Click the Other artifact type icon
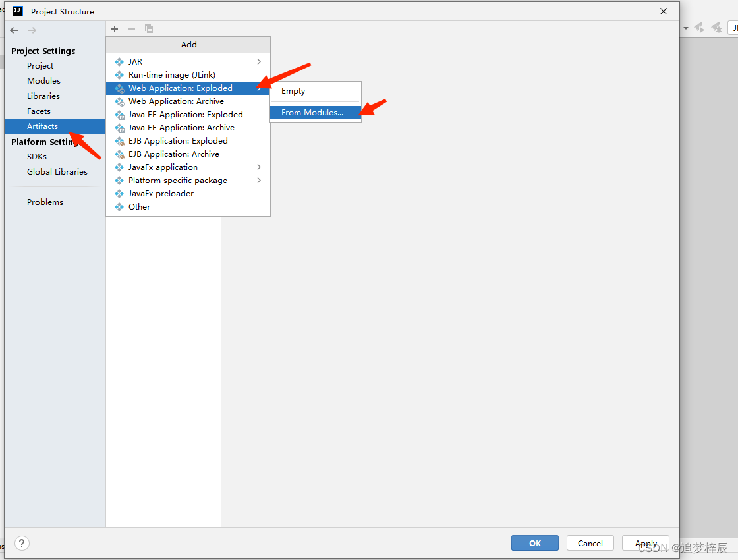The height and width of the screenshot is (560, 738). (x=119, y=207)
